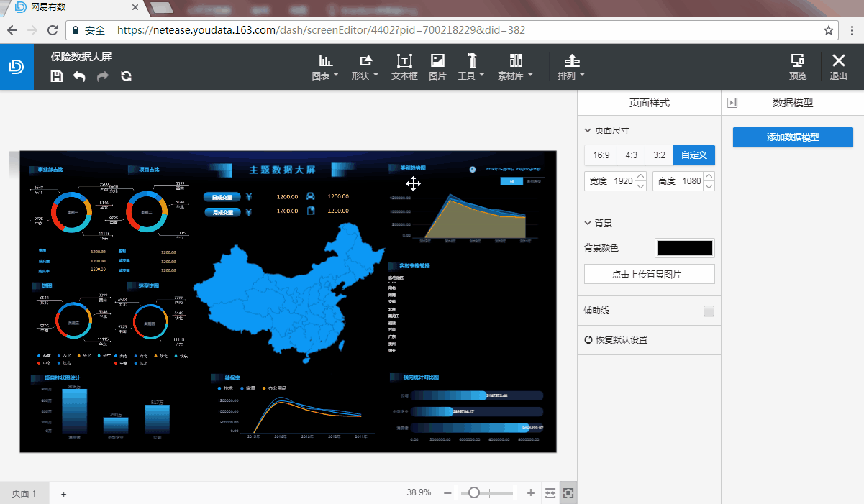Image resolution: width=864 pixels, height=504 pixels.
Task: Click the zoom slider handle
Action: click(x=474, y=492)
